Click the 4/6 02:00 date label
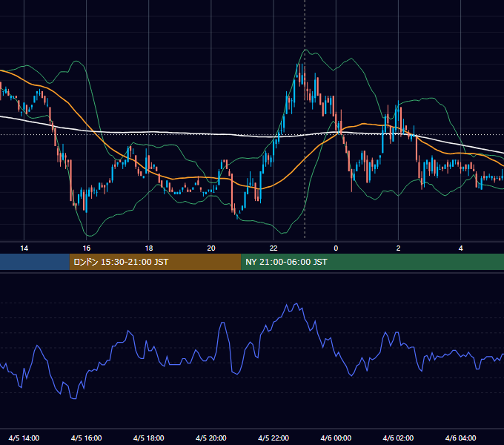The width and height of the screenshot is (504, 445). coord(398,438)
